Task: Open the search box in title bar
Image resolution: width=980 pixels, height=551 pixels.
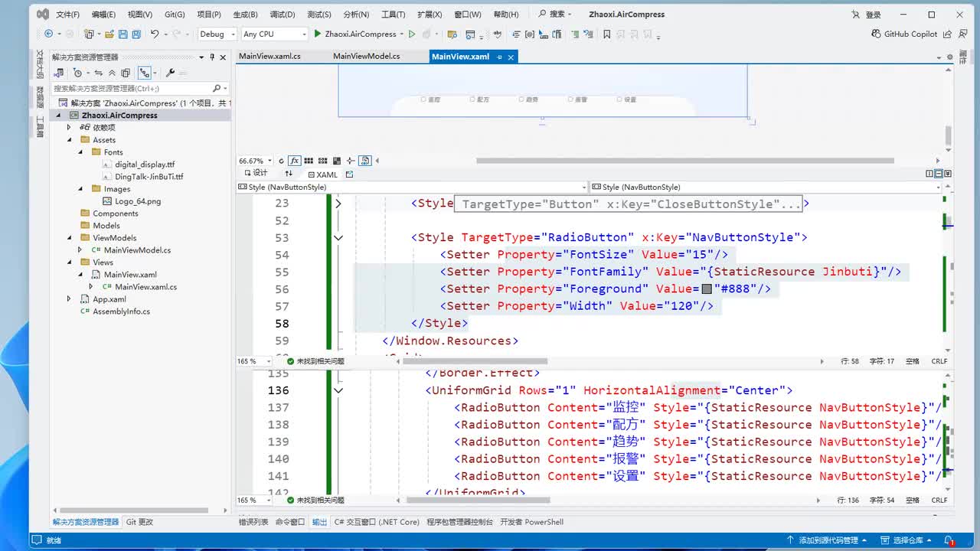Action: [556, 15]
